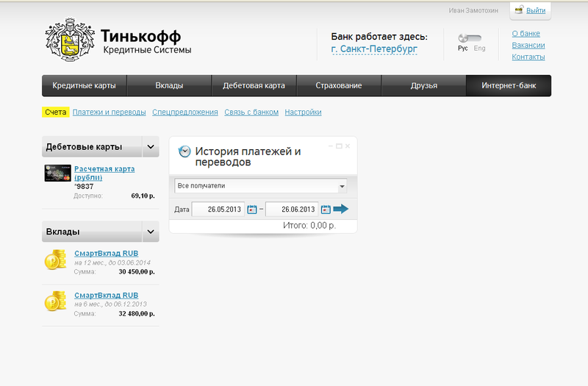Click the blue arrow to apply the date range
The height and width of the screenshot is (386, 588).
point(341,209)
